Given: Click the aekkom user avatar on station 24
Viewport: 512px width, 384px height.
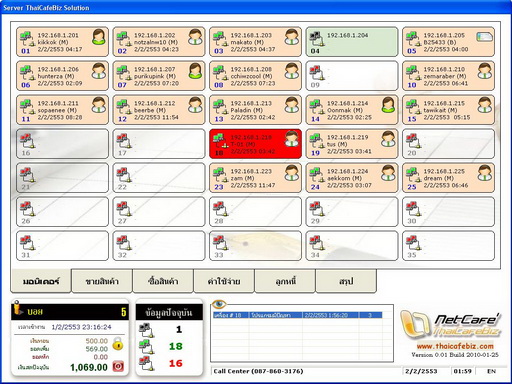Looking at the screenshot, I should click(x=388, y=173).
